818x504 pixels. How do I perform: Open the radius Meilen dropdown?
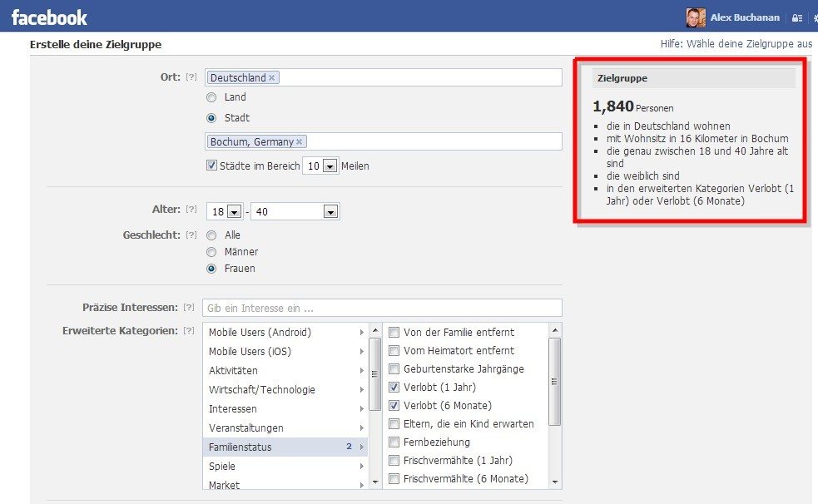(x=321, y=166)
